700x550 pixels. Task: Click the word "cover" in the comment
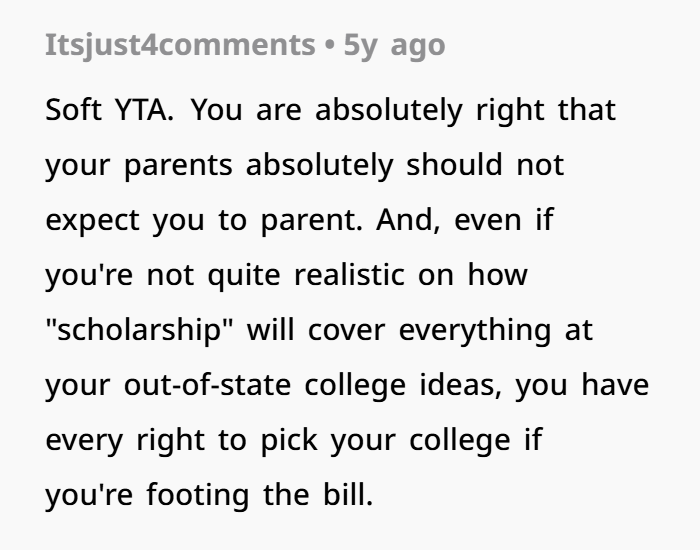[x=346, y=331]
